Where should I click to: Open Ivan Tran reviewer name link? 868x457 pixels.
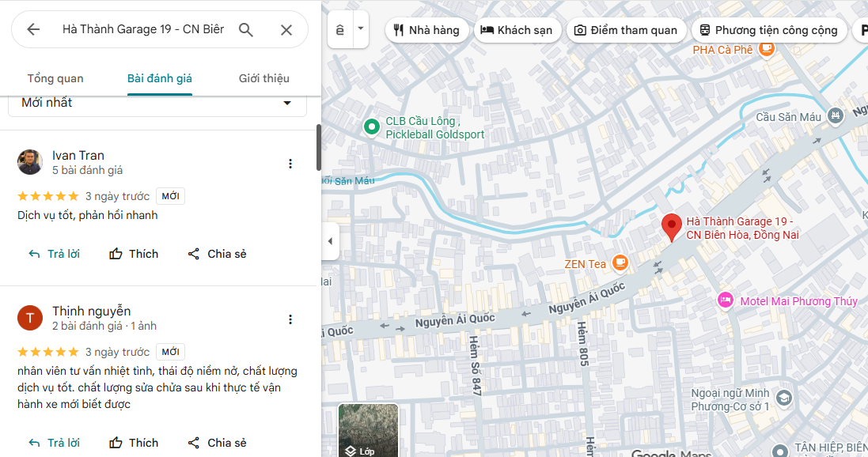pos(78,156)
